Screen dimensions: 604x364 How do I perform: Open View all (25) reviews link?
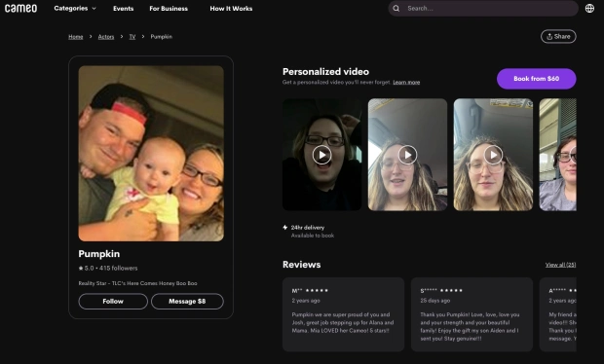[x=560, y=265]
